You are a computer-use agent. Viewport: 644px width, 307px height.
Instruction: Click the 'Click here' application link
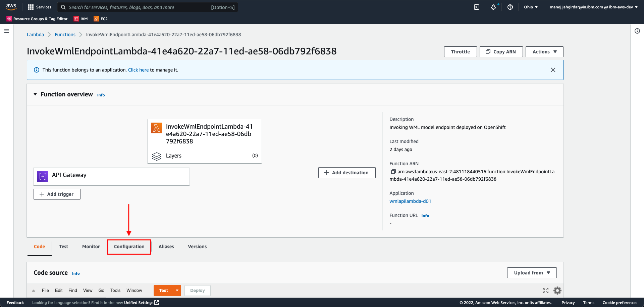click(x=138, y=70)
